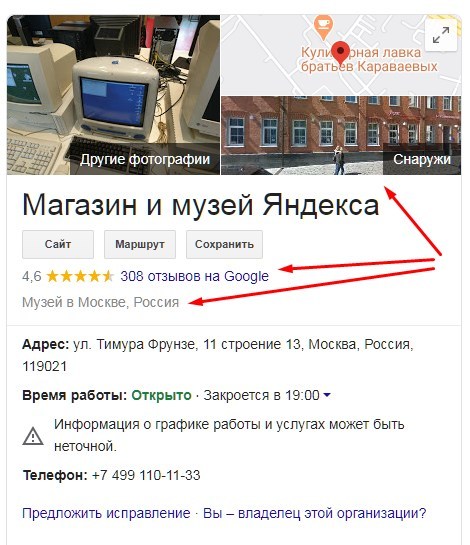Expand the map with the fullscreen arrows icon
The width and height of the screenshot is (470, 545).
click(x=441, y=35)
